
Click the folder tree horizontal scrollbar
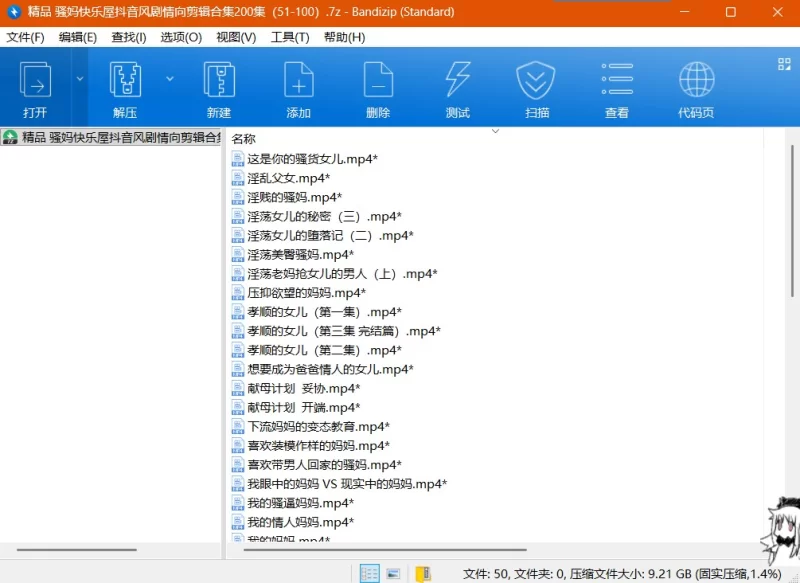[77, 550]
